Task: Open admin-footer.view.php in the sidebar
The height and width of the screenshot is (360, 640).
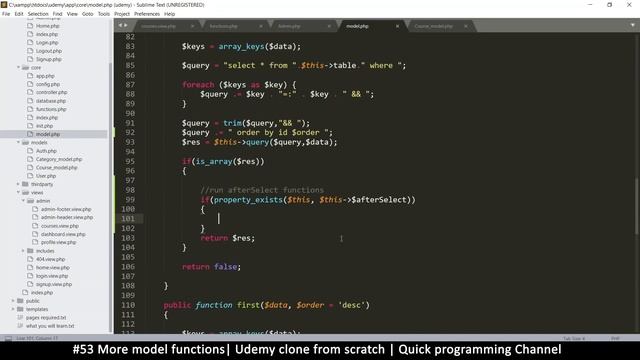Action: pos(66,209)
